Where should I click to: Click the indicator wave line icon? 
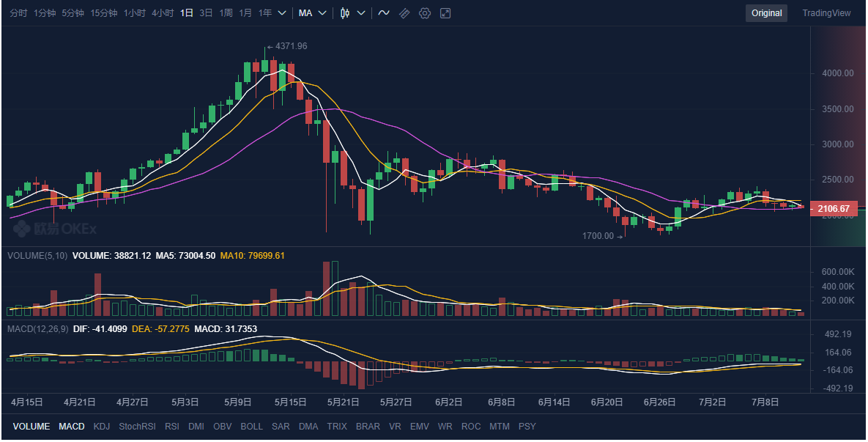[384, 13]
